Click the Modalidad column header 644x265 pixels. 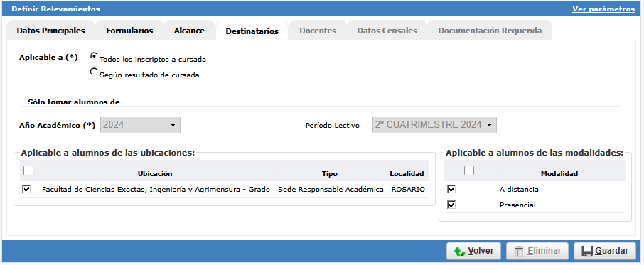tap(559, 173)
